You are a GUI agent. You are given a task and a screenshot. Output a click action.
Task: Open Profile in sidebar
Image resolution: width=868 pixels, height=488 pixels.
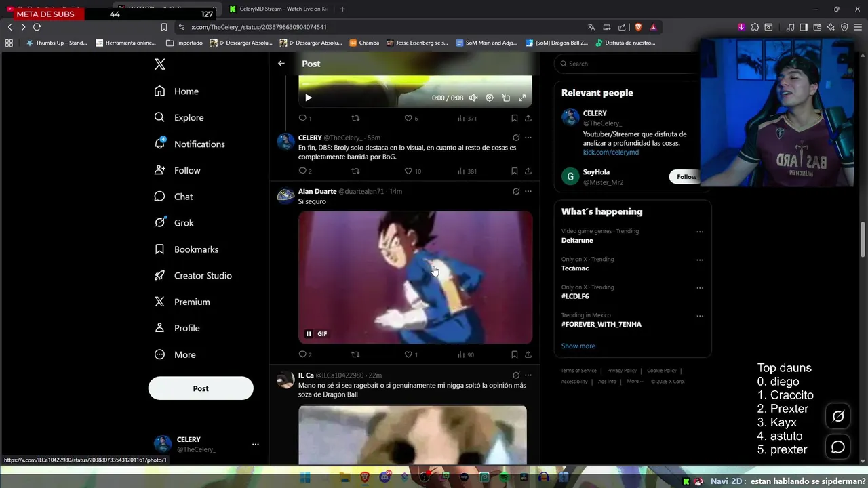(x=177, y=328)
